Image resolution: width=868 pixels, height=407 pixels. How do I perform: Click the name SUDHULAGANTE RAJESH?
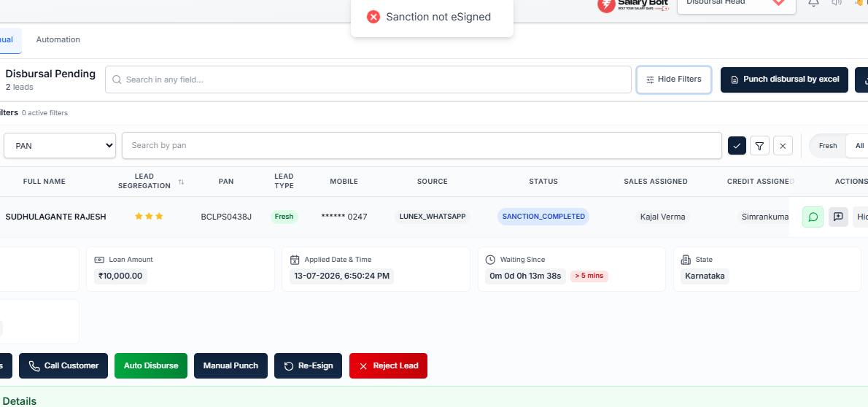(x=55, y=217)
